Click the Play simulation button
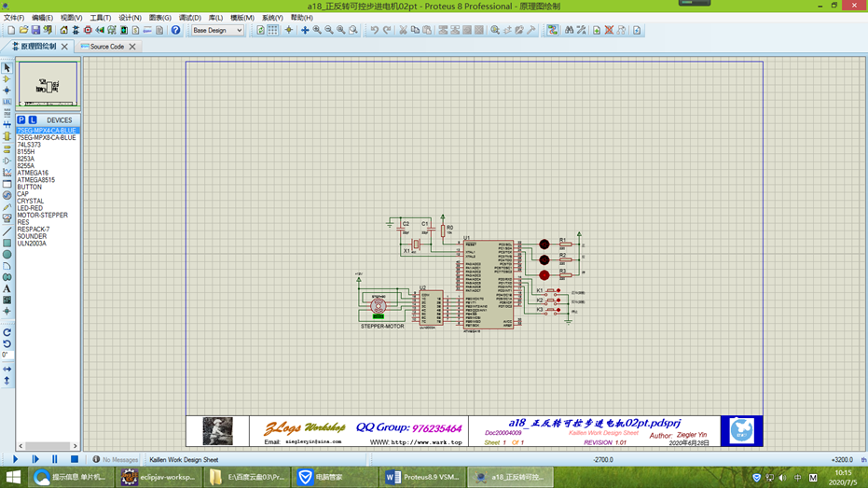868x489 pixels. [16, 459]
